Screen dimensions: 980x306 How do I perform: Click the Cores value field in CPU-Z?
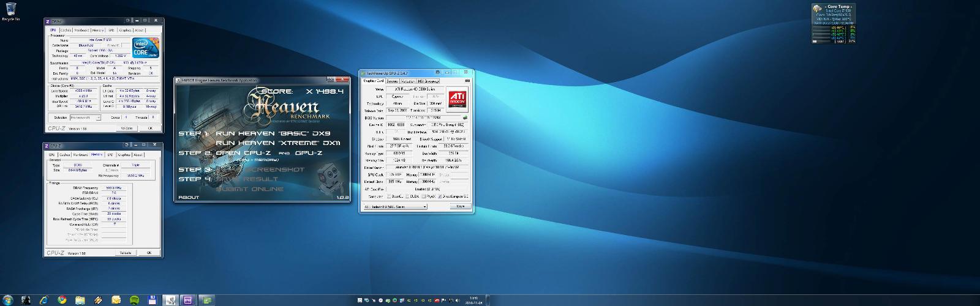[126, 117]
